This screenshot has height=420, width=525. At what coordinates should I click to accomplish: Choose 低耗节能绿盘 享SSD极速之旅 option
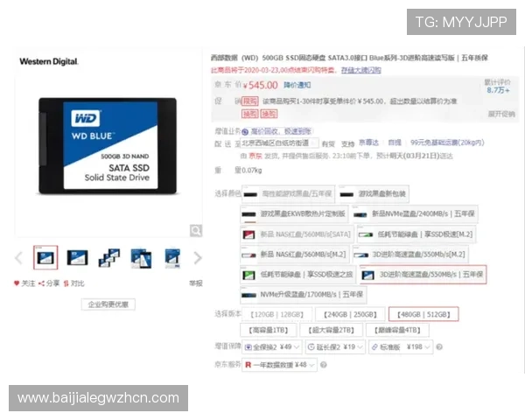[x=298, y=275]
